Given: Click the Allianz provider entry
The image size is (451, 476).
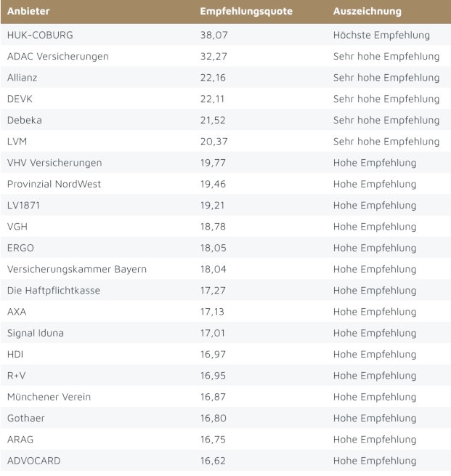Looking at the screenshot, I should point(23,78).
